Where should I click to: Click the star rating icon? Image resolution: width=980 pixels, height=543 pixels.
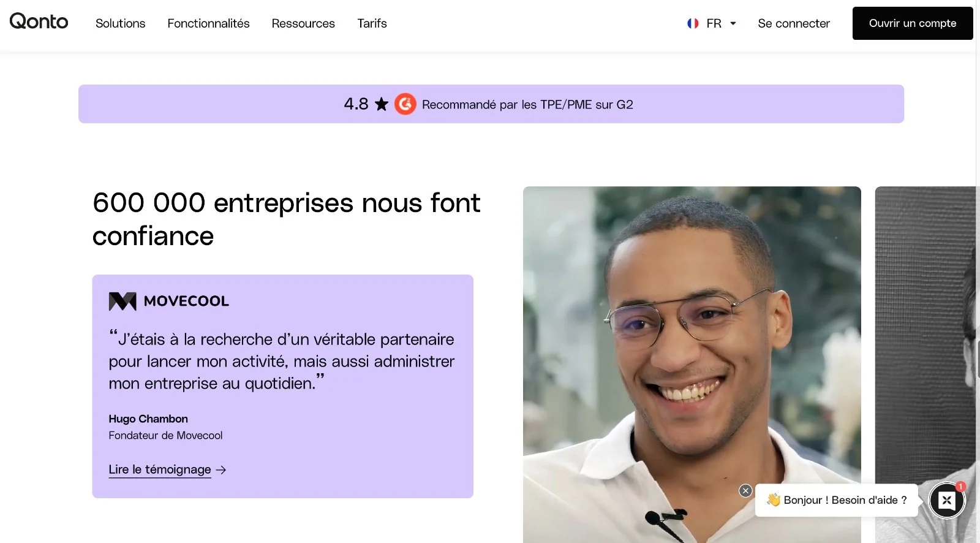point(382,104)
